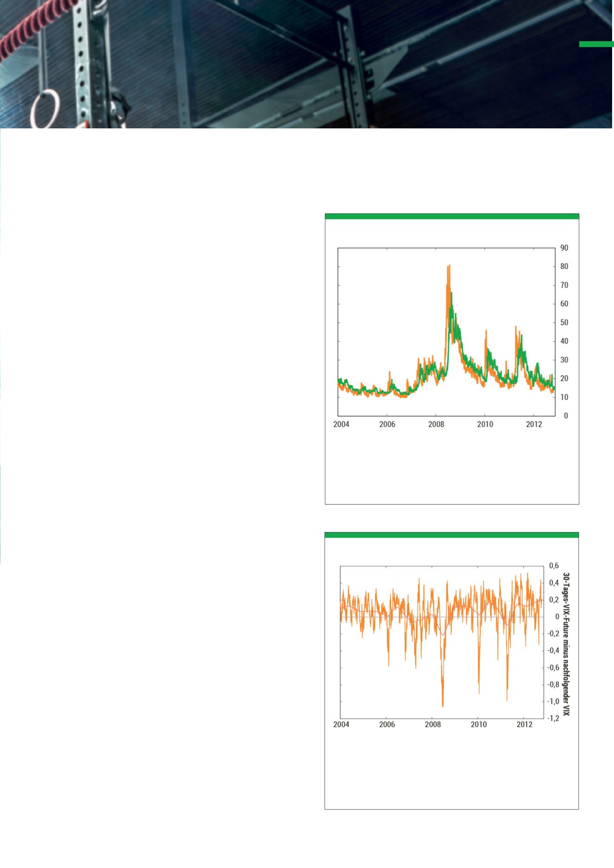Click the 90 axis value
614x868 pixels.
point(564,248)
